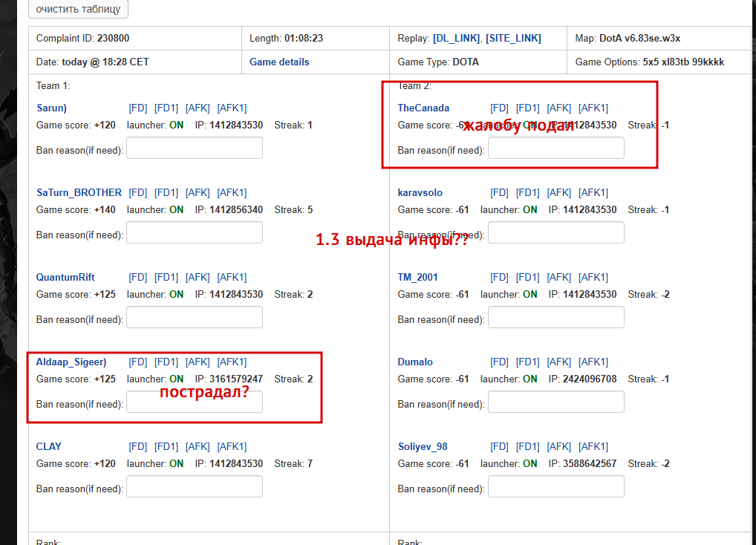Click AFK link for karavsolo
756x545 pixels.
(x=559, y=193)
